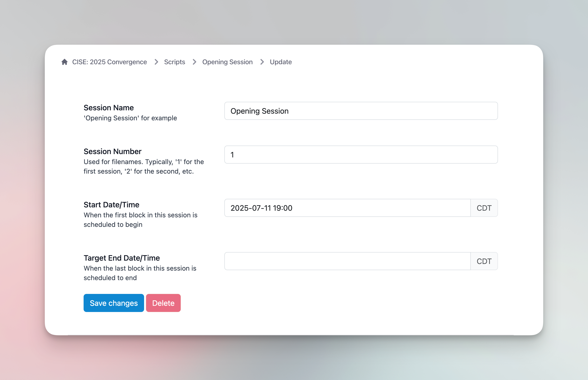588x380 pixels.
Task: Focus the Session Number input field
Action: click(361, 155)
